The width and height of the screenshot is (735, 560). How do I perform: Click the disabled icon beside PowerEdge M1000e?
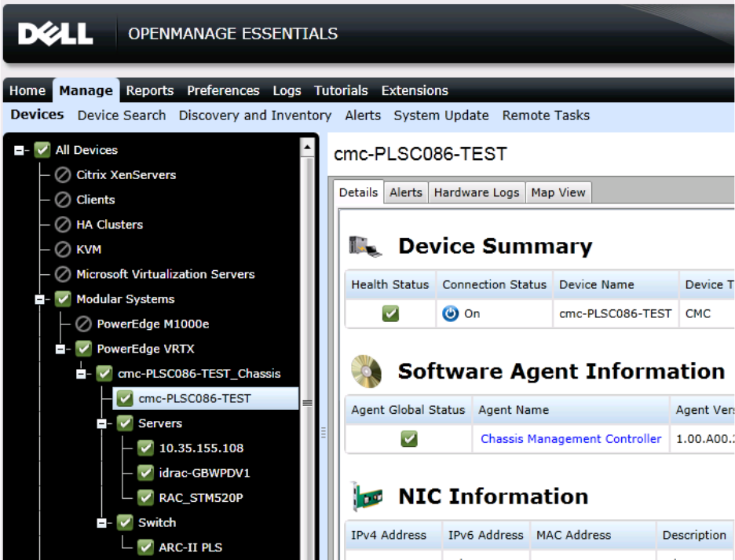[x=83, y=324]
